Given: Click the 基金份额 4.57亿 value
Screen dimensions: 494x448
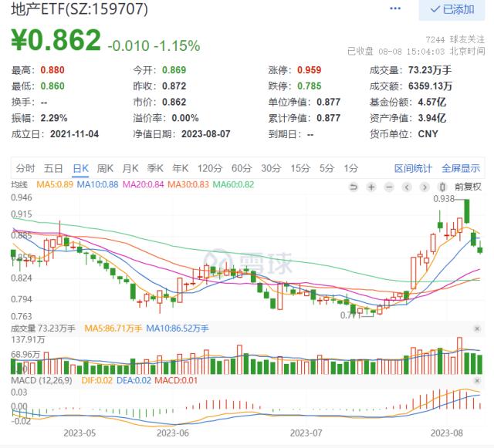Looking at the screenshot, I should click(432, 102).
